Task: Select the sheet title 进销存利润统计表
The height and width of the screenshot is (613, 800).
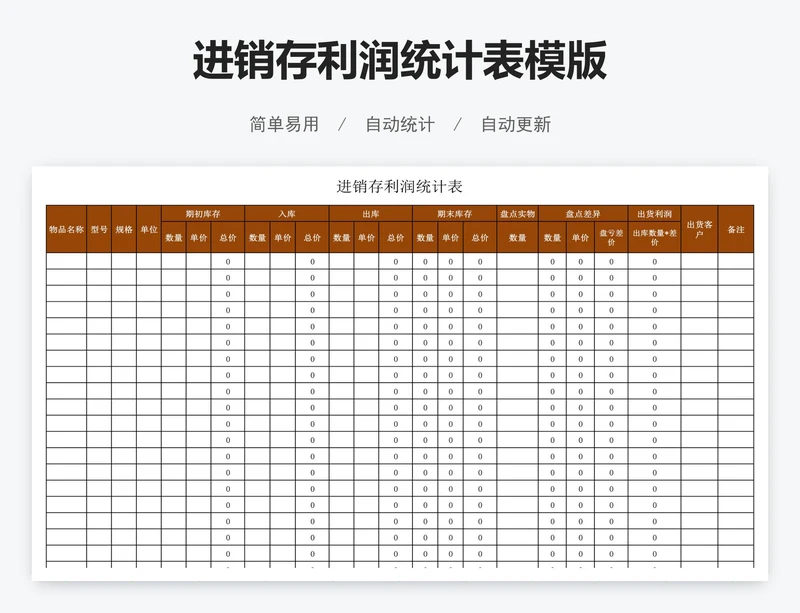Action: coord(399,186)
